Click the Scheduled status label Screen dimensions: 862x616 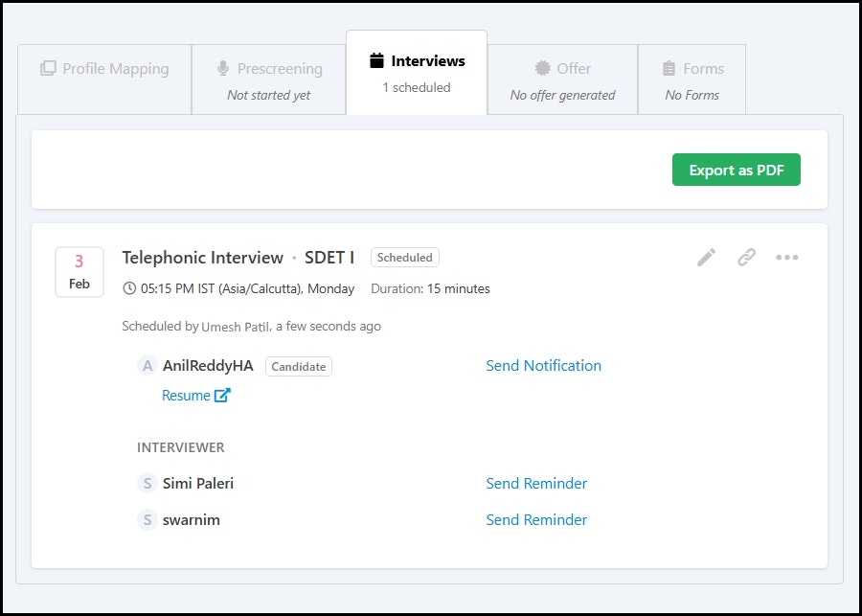point(405,258)
